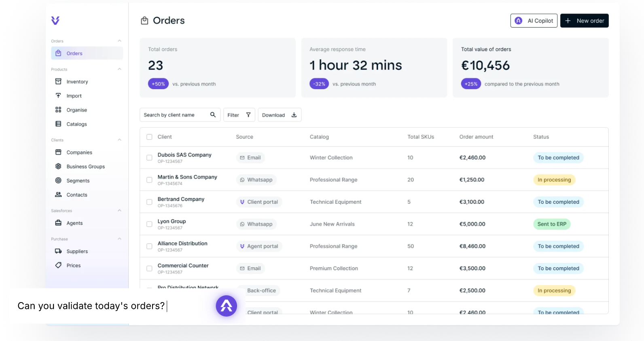
Task: Click the Sent to ERP status badge
Action: point(552,224)
